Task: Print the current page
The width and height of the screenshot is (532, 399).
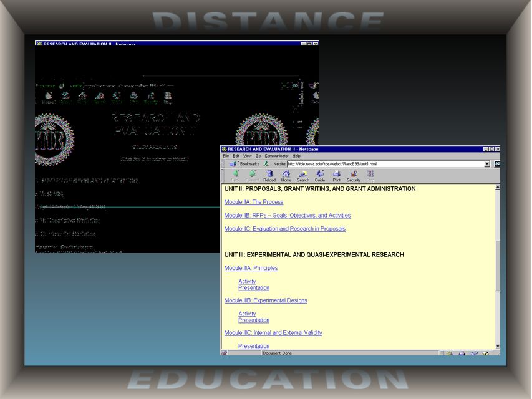Action: coord(336,176)
